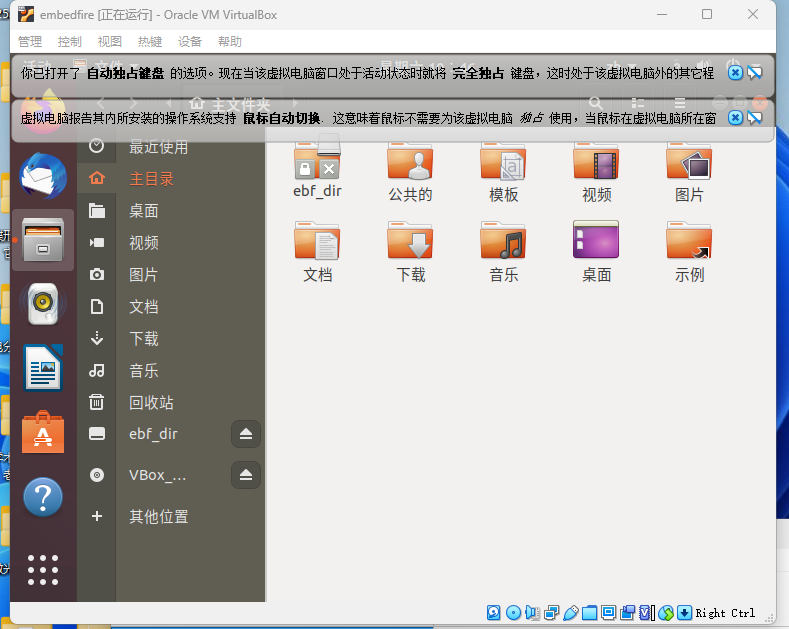
Task: Select 主目录 in the sidebar
Action: pyautogui.click(x=171, y=179)
